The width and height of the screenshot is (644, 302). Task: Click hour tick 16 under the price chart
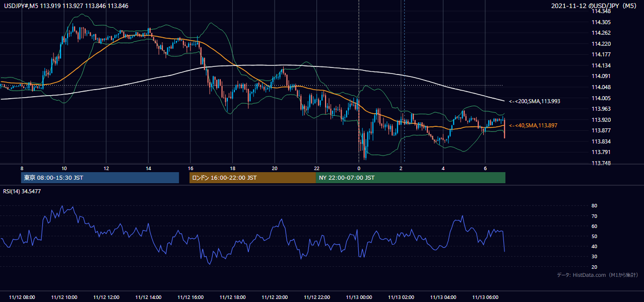point(190,168)
